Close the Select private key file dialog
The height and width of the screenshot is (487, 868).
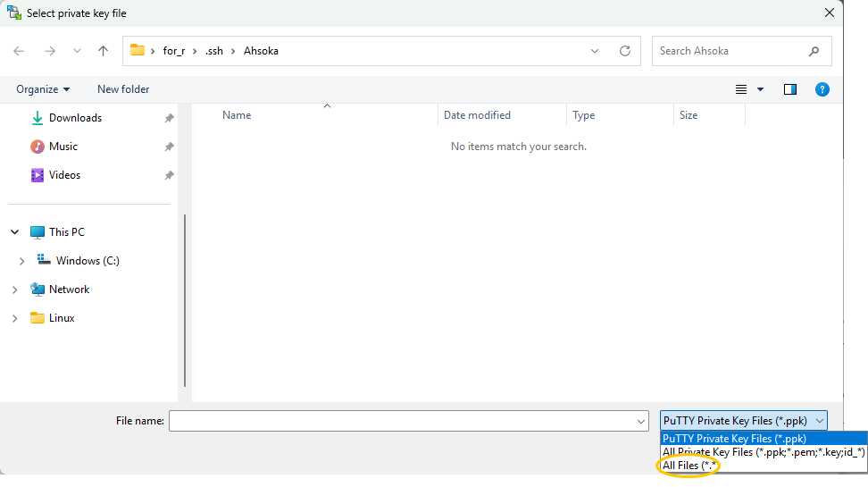pyautogui.click(x=830, y=13)
